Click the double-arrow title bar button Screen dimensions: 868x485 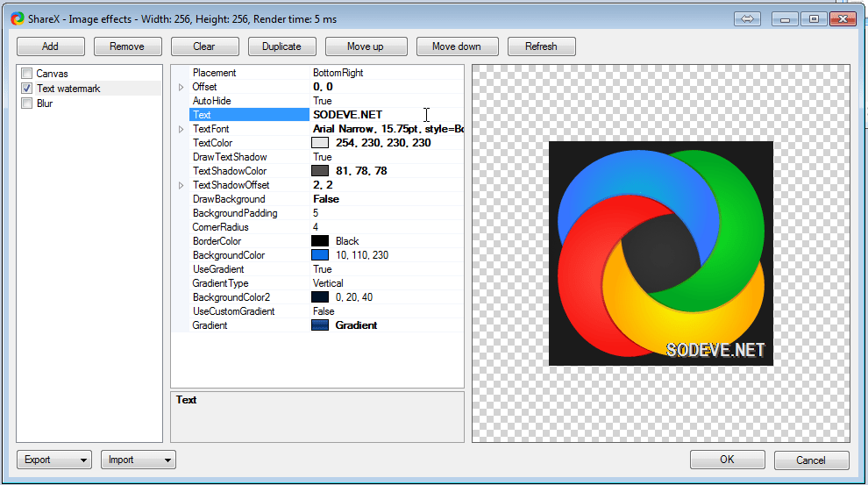click(747, 18)
